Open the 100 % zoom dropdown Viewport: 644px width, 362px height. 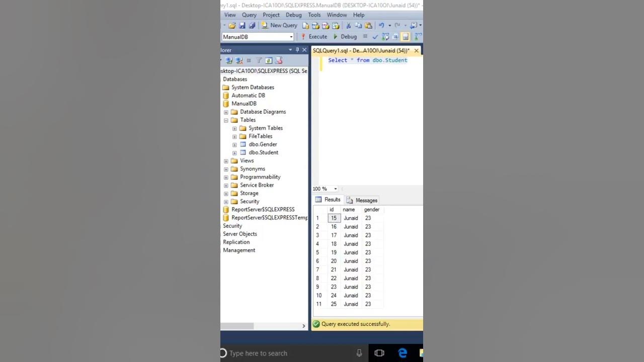tap(336, 189)
